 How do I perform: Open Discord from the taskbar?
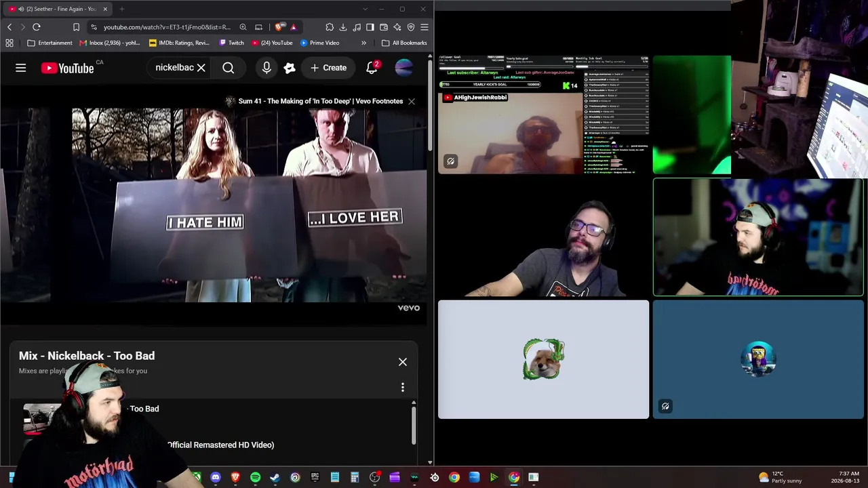216,477
